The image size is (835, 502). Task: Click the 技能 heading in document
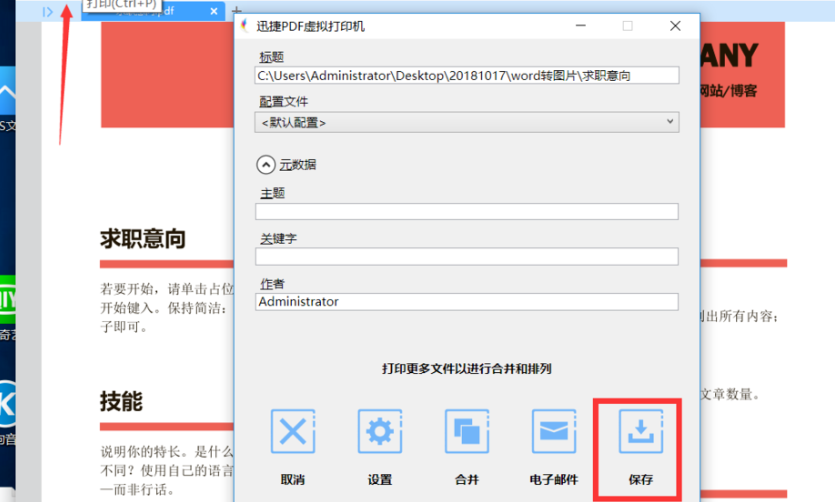click(121, 401)
